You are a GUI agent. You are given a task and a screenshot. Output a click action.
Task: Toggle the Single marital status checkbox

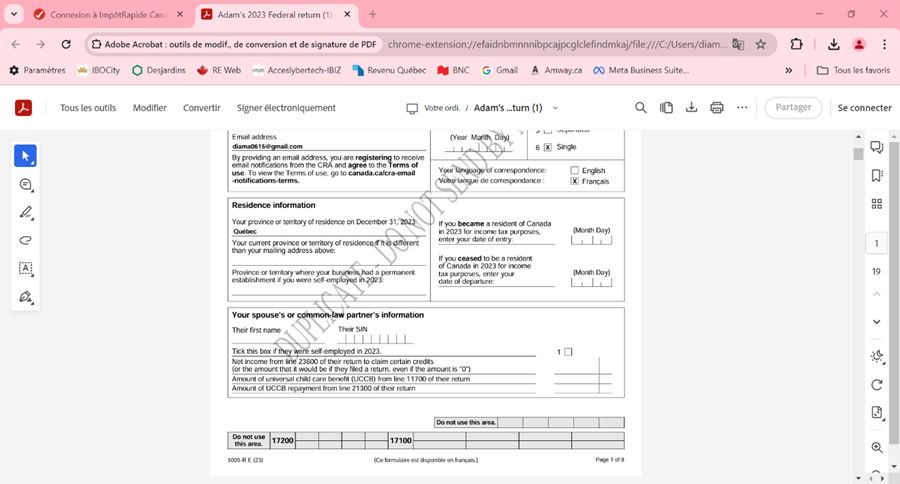548,147
